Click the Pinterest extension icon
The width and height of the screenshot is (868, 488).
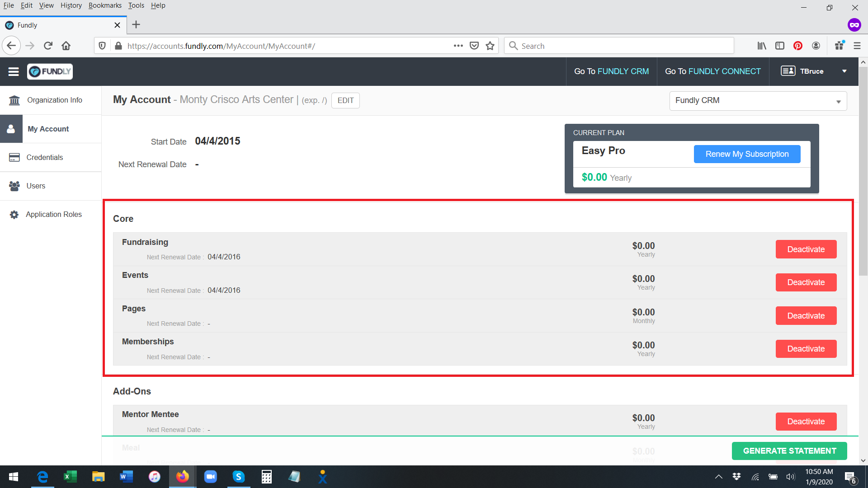pos(798,46)
